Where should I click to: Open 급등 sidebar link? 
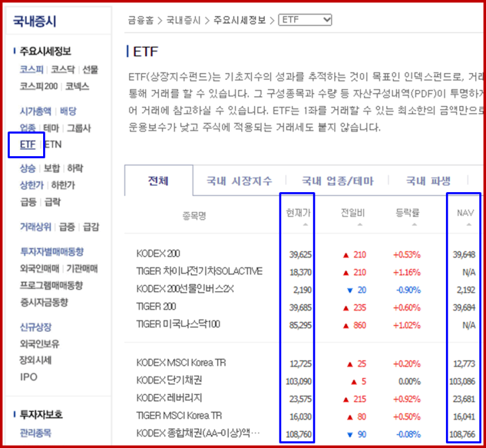(x=28, y=202)
